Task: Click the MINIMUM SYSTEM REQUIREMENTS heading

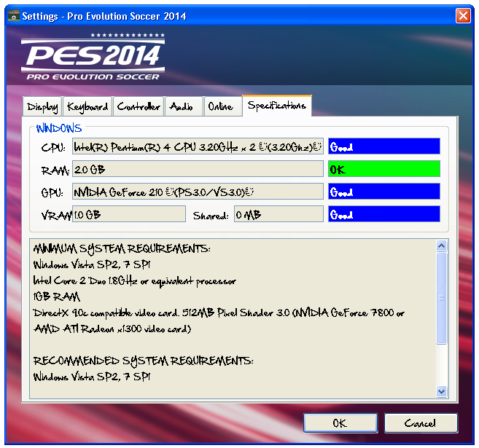Action: [122, 249]
